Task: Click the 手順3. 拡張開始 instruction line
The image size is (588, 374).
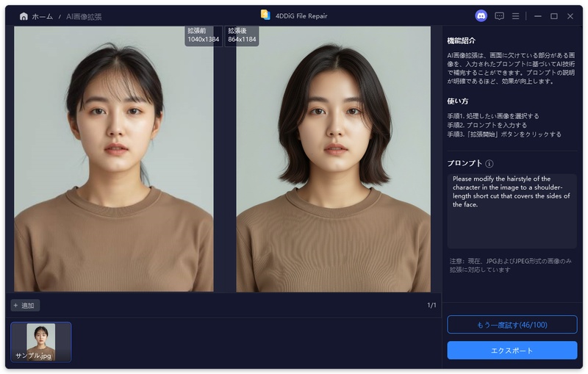Action: pyautogui.click(x=504, y=134)
